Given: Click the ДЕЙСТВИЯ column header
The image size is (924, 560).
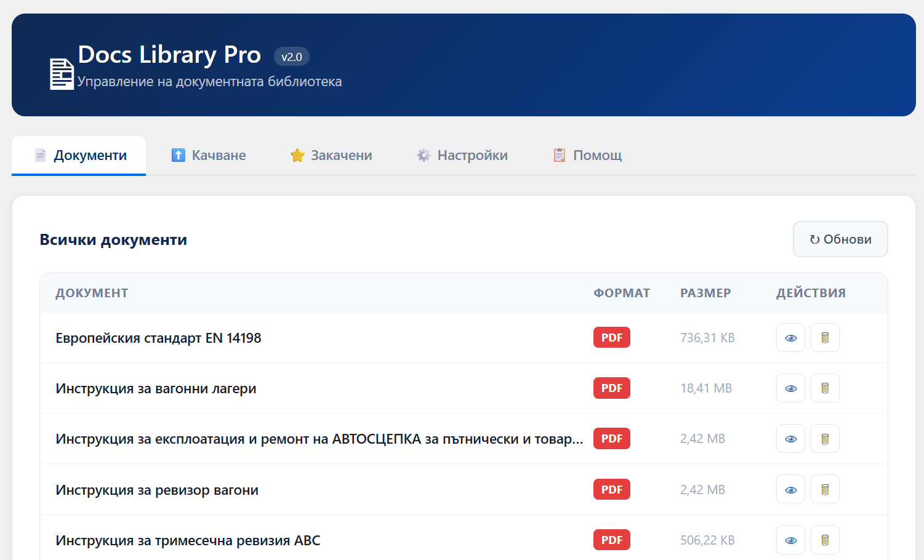Looking at the screenshot, I should (811, 293).
